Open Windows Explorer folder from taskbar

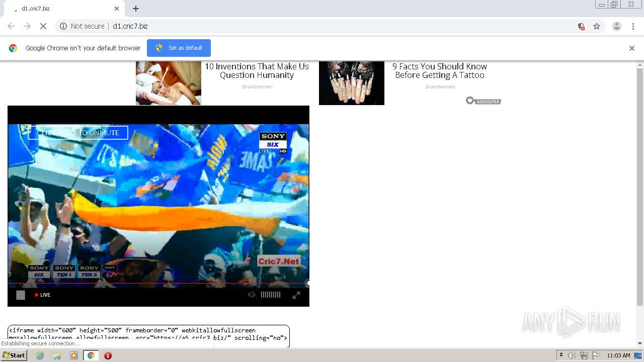tap(57, 355)
